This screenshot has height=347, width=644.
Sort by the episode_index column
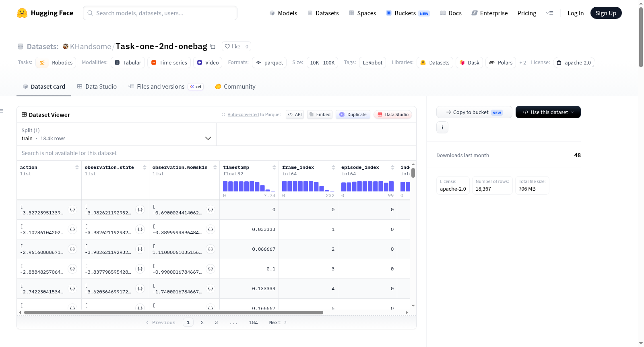pyautogui.click(x=392, y=167)
